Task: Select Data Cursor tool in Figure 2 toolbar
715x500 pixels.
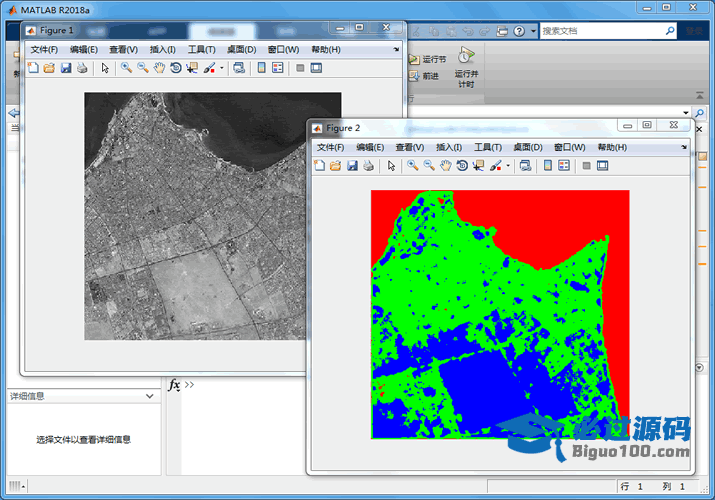Action: 478,165
